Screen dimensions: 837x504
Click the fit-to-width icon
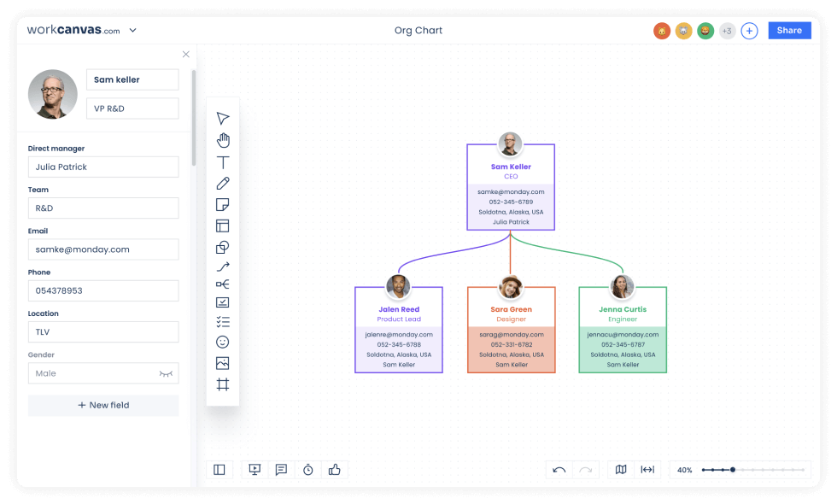pos(647,470)
